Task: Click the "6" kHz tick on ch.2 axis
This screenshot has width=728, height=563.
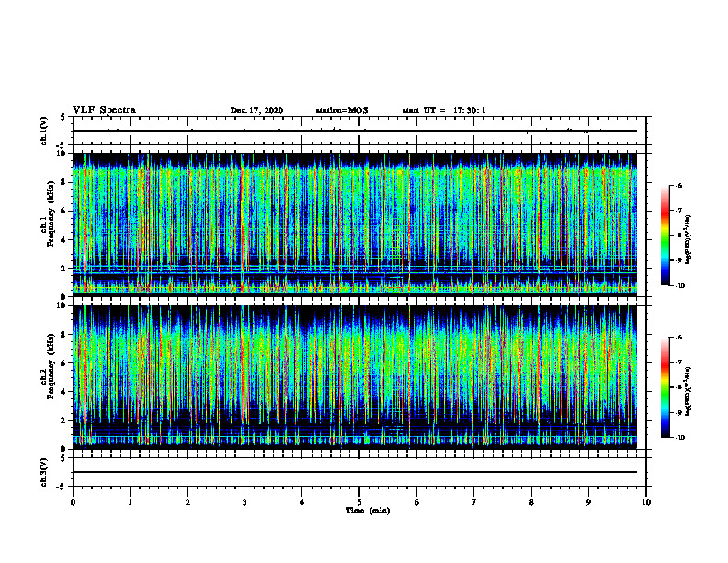Action: point(64,363)
